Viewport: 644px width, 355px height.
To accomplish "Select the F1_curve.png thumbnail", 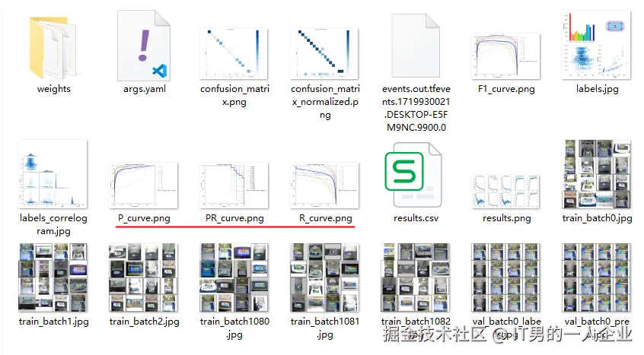I will (x=506, y=56).
